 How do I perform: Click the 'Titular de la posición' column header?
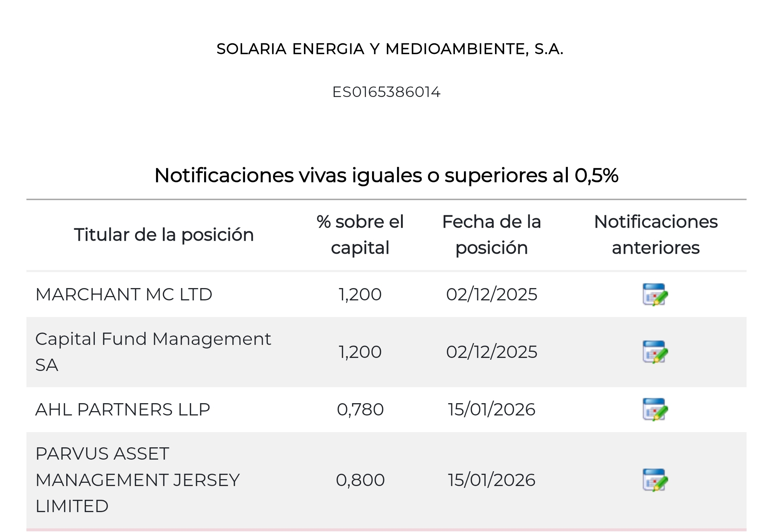pyautogui.click(x=164, y=235)
